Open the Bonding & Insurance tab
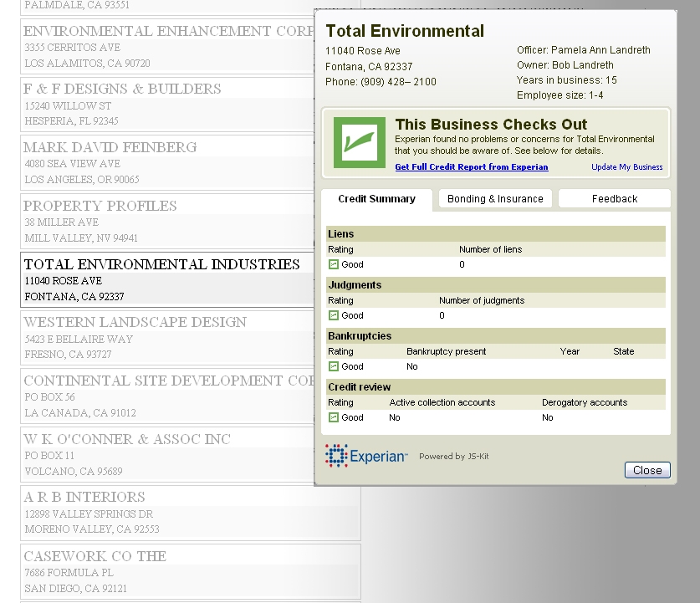Screen dimensions: 700x603 [495, 198]
